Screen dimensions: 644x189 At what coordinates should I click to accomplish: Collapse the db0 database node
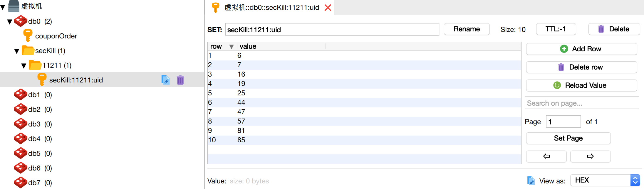10,22
